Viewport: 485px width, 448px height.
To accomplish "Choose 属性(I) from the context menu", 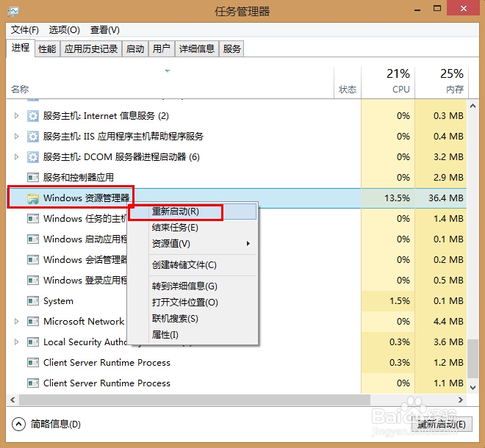I will click(193, 335).
